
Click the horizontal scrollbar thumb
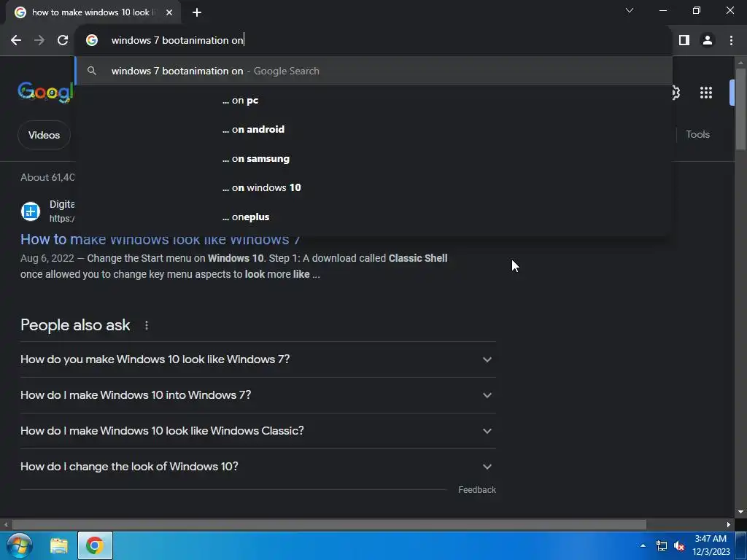pyautogui.click(x=329, y=524)
